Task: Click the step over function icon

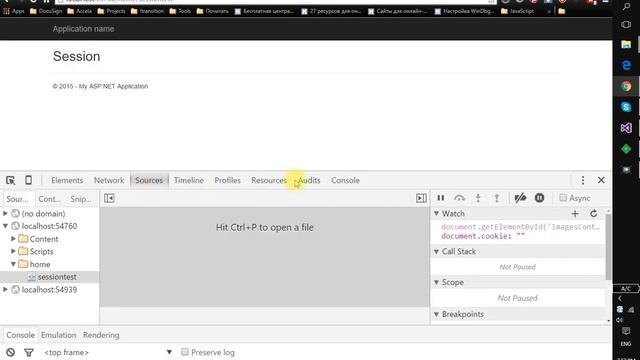Action: tap(460, 198)
